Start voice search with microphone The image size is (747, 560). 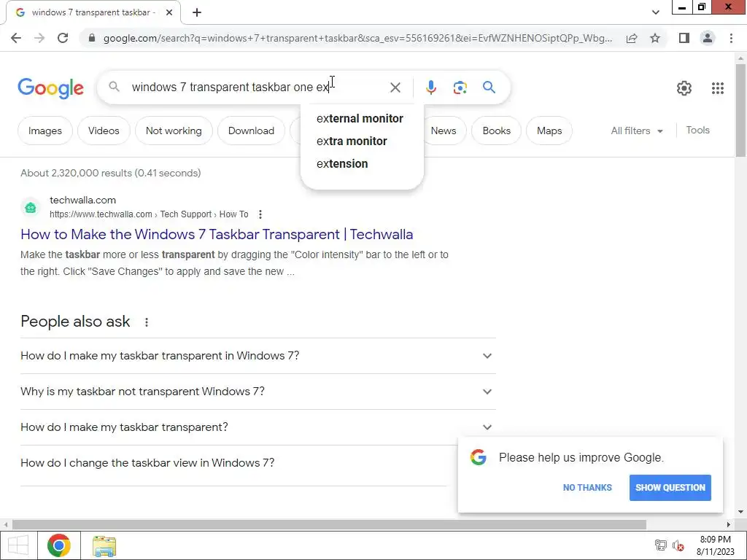click(430, 87)
